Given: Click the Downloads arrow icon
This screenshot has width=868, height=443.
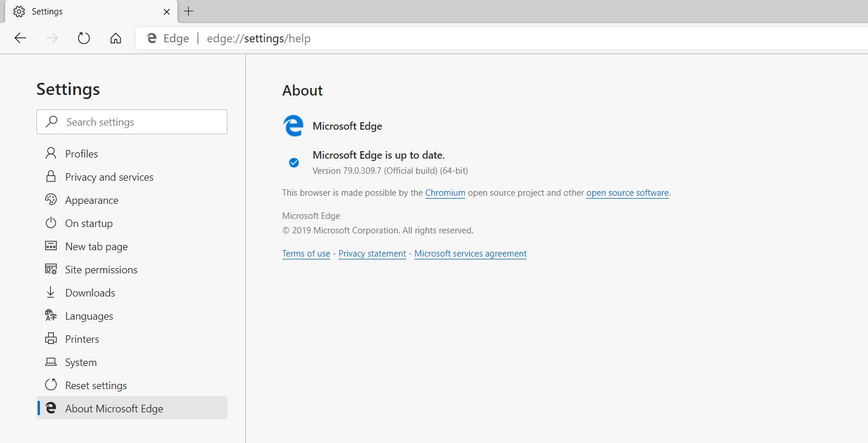Looking at the screenshot, I should click(50, 292).
